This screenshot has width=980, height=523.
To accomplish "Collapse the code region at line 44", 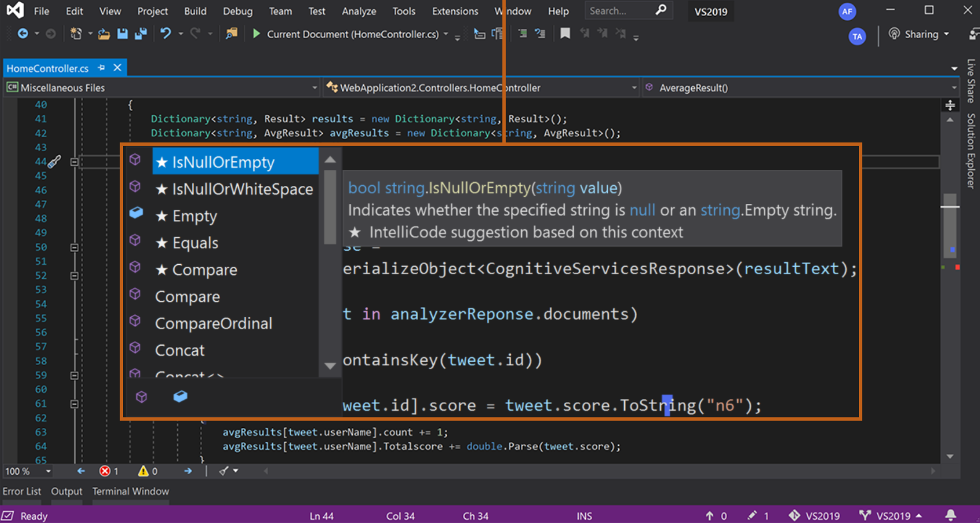I will click(74, 162).
